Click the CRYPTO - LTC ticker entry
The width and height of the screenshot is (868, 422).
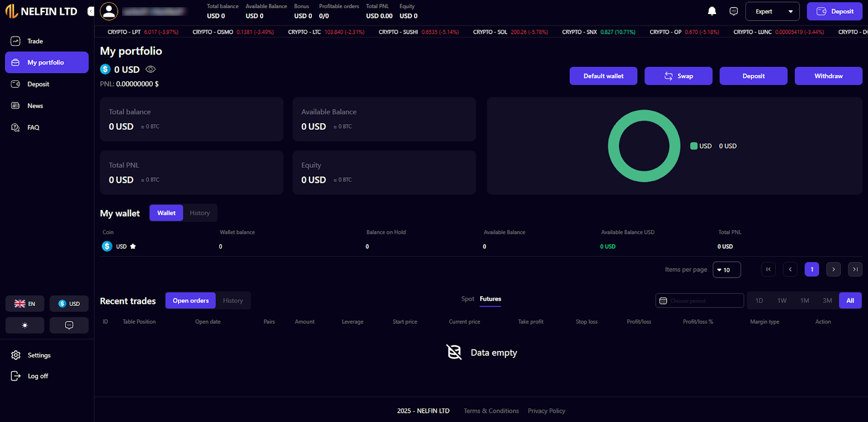coord(326,32)
